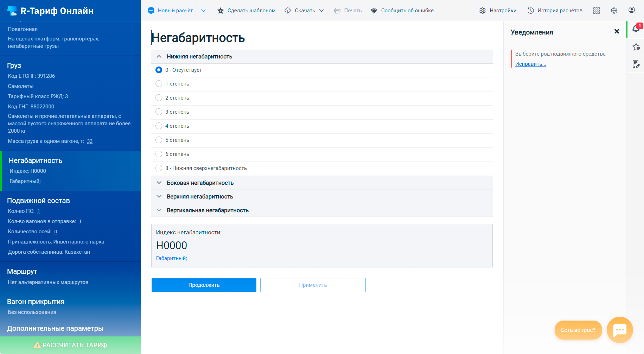
Task: Click 'Сделать шаблоном' in toolbar
Action: pyautogui.click(x=247, y=11)
